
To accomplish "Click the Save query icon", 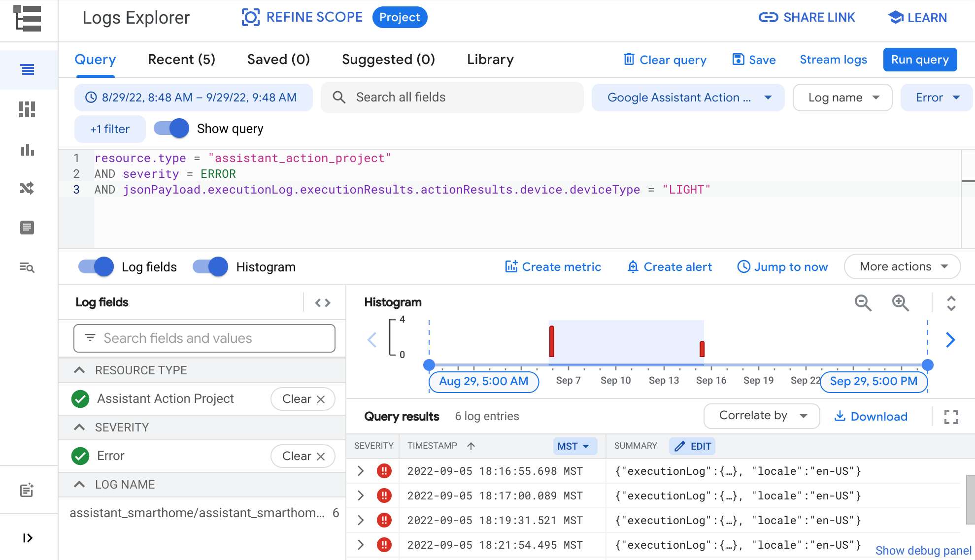I will coord(739,60).
